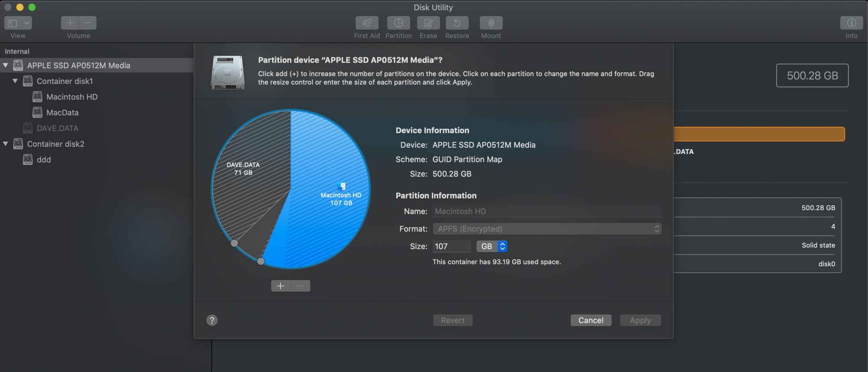Click the Macintosh HD disk icon in sidebar
Viewport: 868px width, 372px height.
pos(38,96)
